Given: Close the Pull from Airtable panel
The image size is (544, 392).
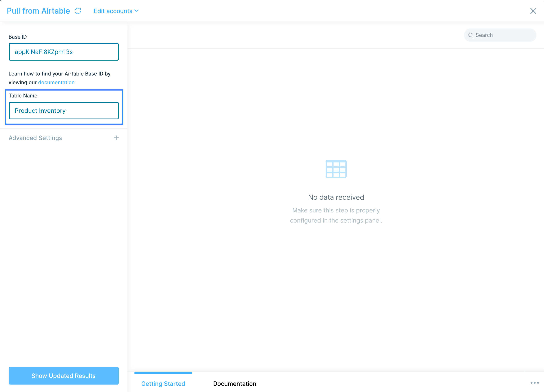Looking at the screenshot, I should click(x=533, y=11).
